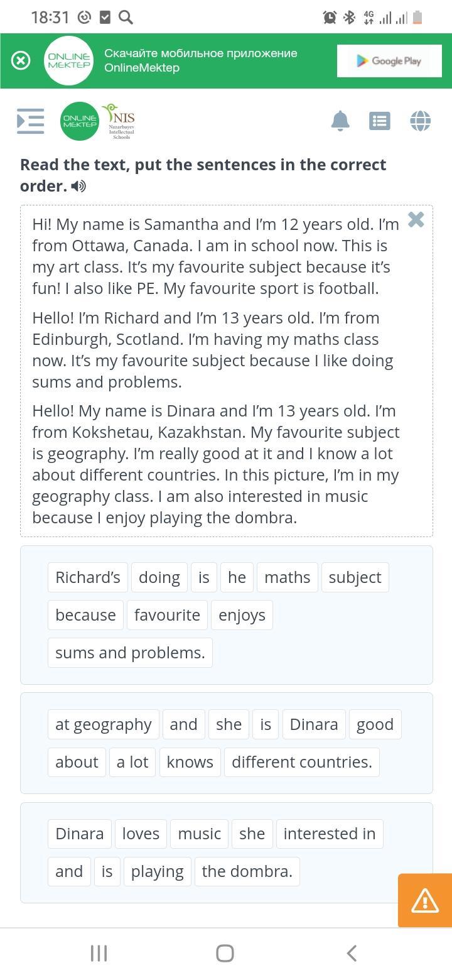This screenshot has height=980, width=452.
Task: Select the "at geography" tile
Action: pos(104,724)
